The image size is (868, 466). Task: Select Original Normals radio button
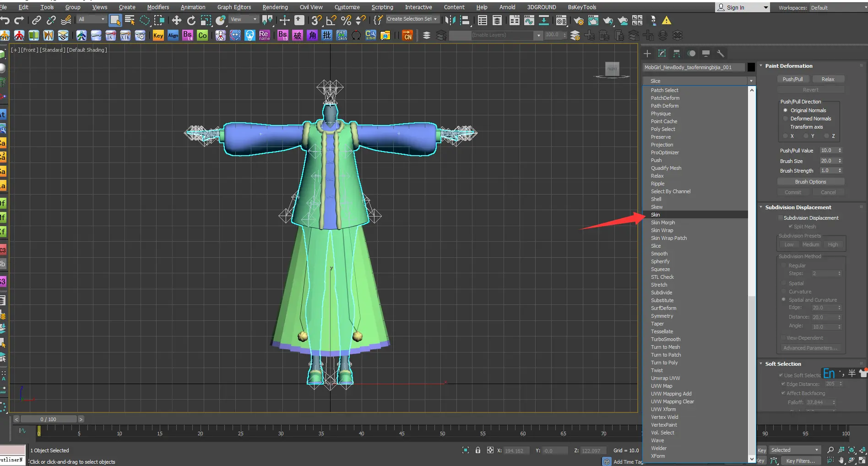tap(786, 110)
